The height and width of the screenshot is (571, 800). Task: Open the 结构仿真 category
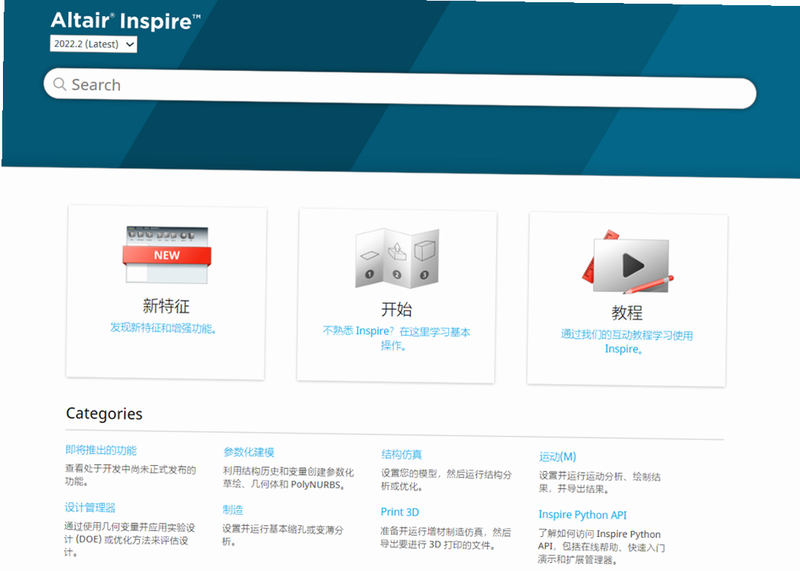pos(402,454)
